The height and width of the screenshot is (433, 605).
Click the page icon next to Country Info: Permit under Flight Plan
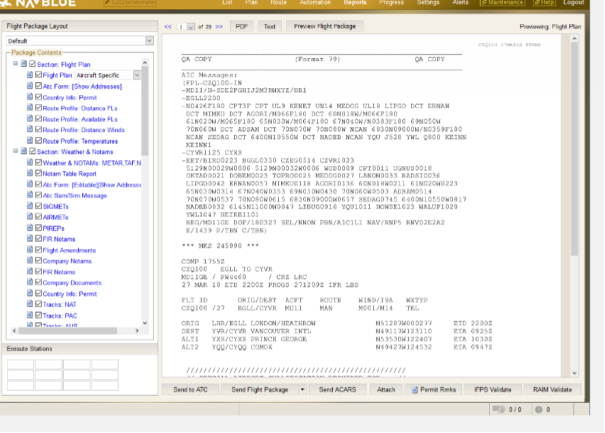30,97
